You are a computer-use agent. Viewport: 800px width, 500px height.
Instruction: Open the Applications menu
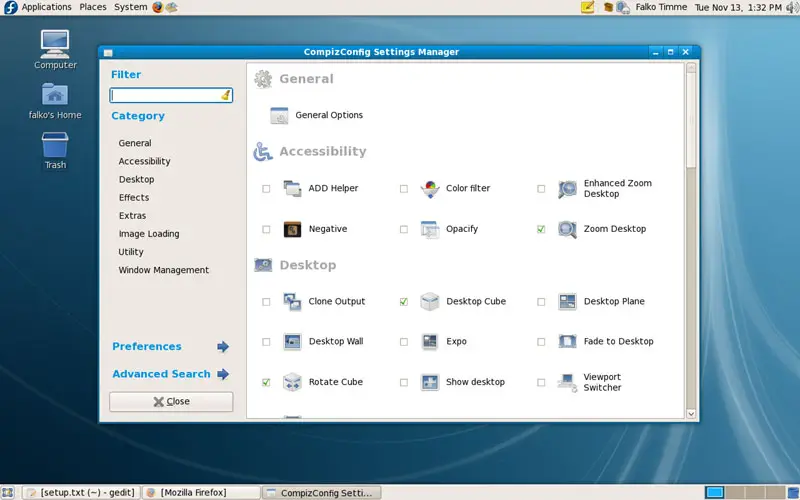(46, 7)
